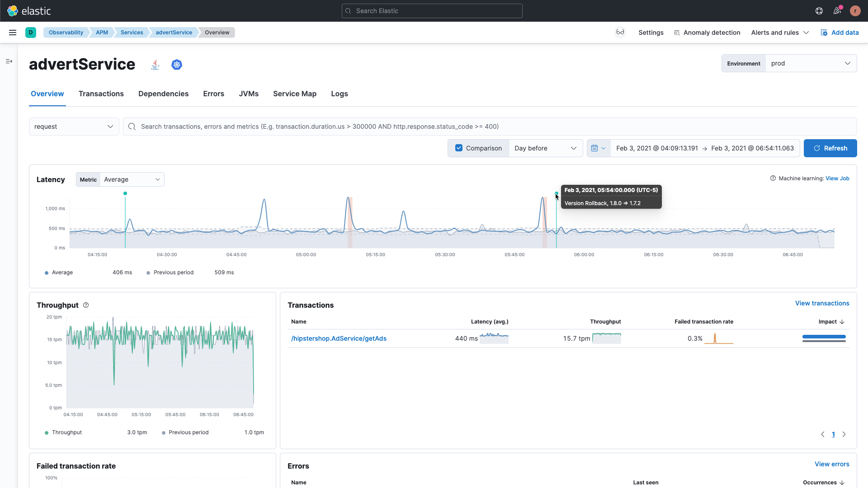The height and width of the screenshot is (488, 868).
Task: Switch to the Errors tab
Action: tap(214, 94)
